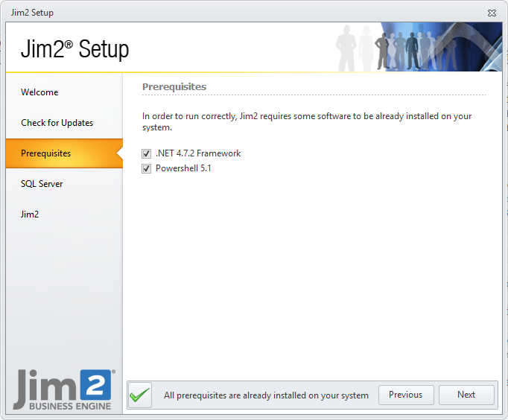508x420 pixels.
Task: Close the Jim2 Setup window
Action: 492,13
